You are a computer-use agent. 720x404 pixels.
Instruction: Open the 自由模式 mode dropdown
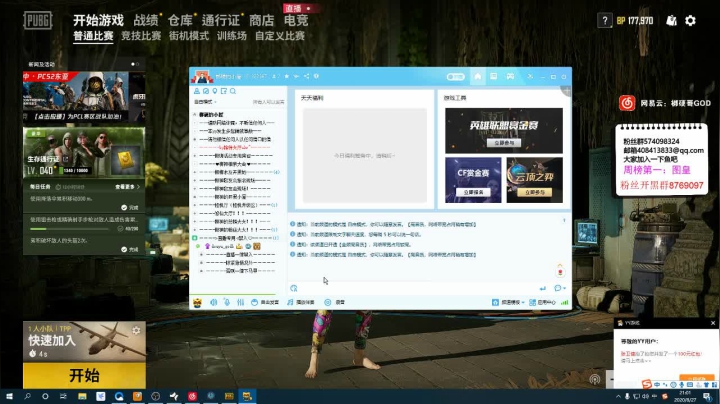pyautogui.click(x=205, y=102)
